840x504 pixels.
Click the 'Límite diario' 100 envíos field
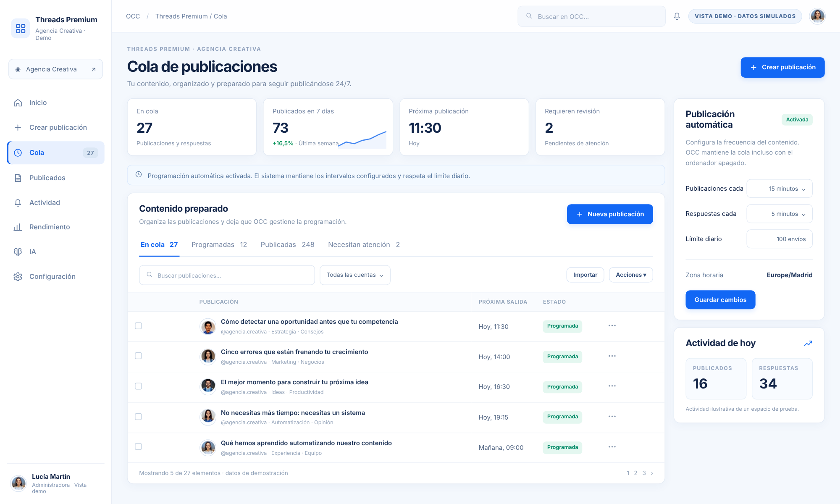pos(780,239)
